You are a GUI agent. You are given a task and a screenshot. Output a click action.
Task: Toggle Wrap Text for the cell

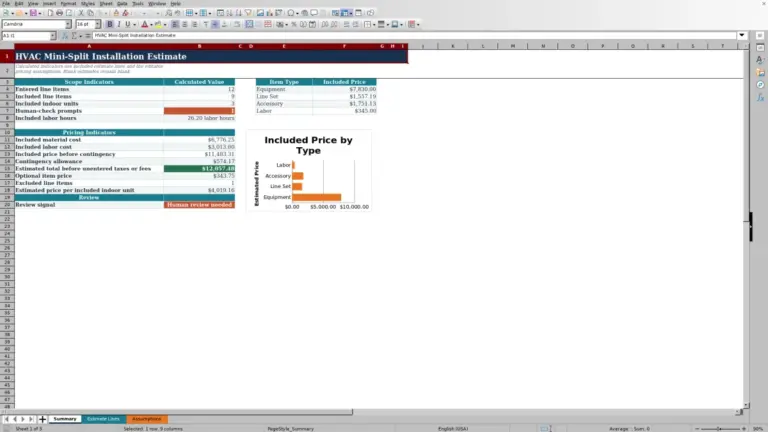coord(237,24)
